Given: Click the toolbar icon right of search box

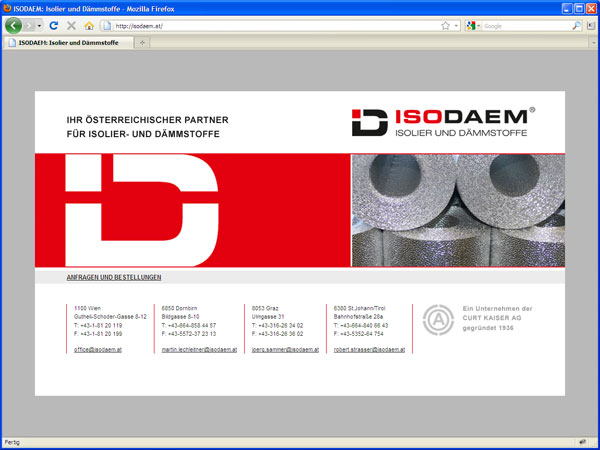Looking at the screenshot, I should [591, 26].
